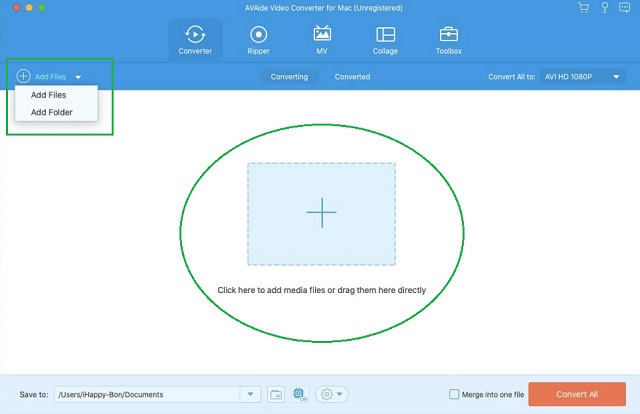The image size is (640, 414).
Task: Click the plus drop zone to add media
Action: click(321, 213)
